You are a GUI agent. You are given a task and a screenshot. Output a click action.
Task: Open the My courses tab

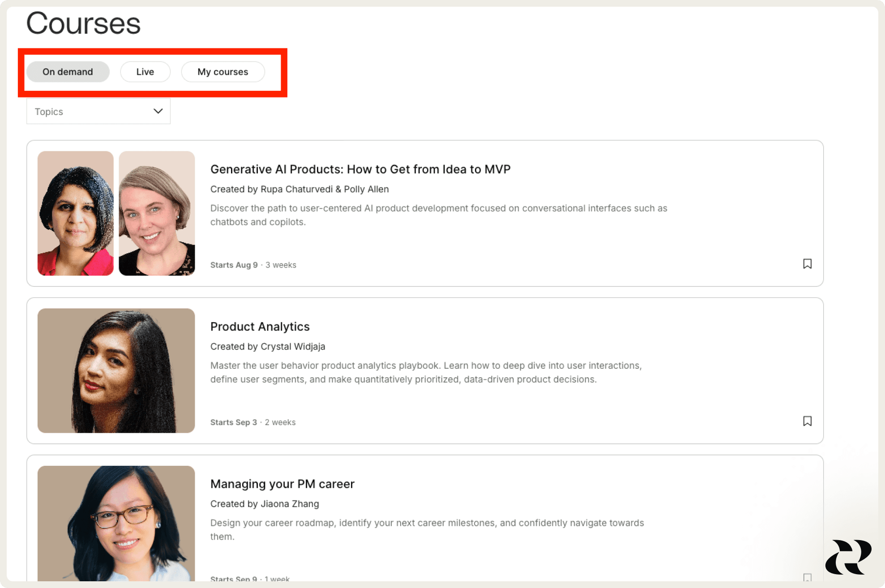222,72
